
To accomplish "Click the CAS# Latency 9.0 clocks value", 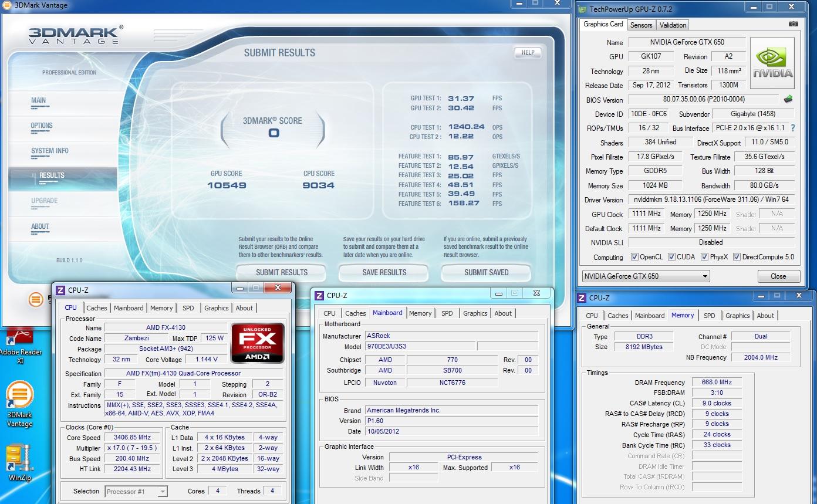I will coord(717,404).
